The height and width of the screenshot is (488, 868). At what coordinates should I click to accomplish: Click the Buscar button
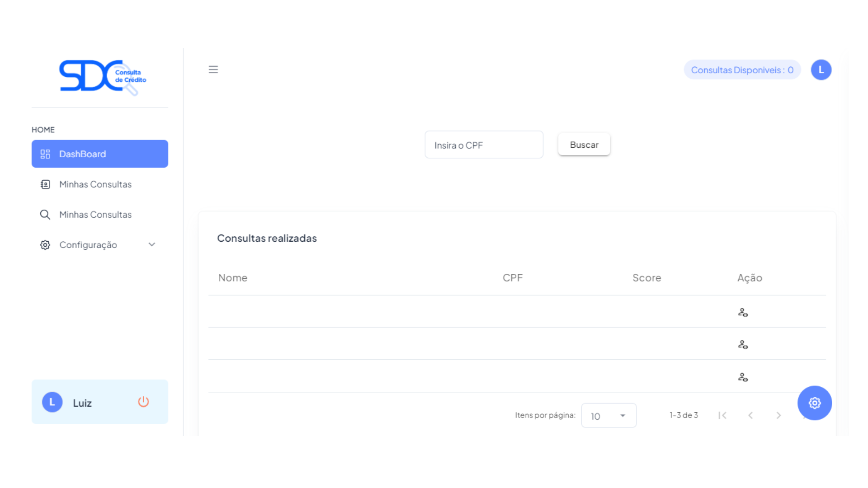(584, 145)
